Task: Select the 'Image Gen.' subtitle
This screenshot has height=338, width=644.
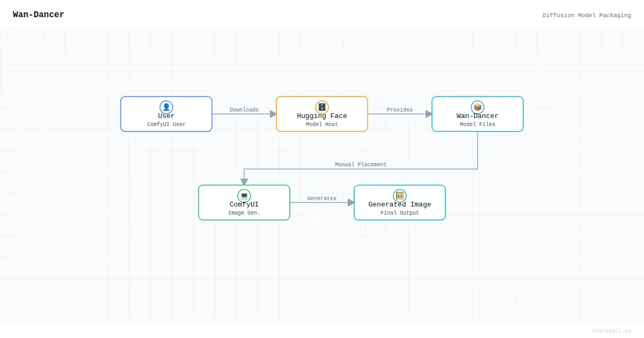Action: [244, 213]
